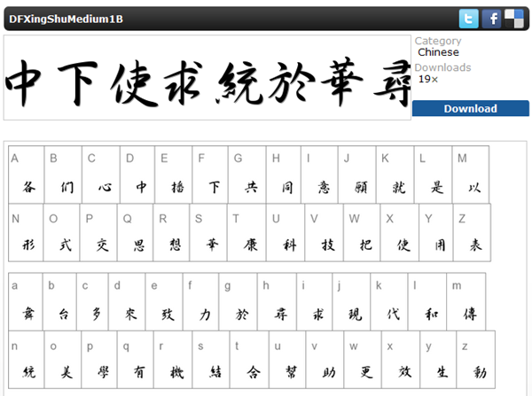
Task: Select the uppercase E glyph cell
Action: 174,175
